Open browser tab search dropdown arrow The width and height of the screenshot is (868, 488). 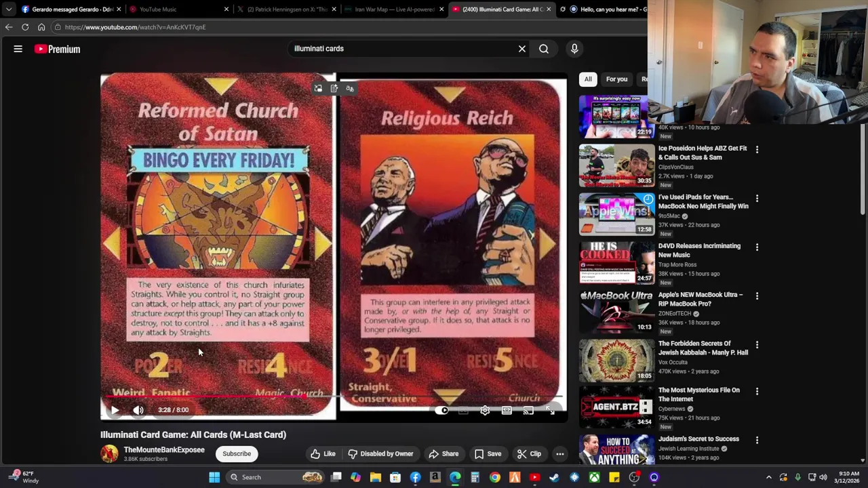click(x=8, y=9)
